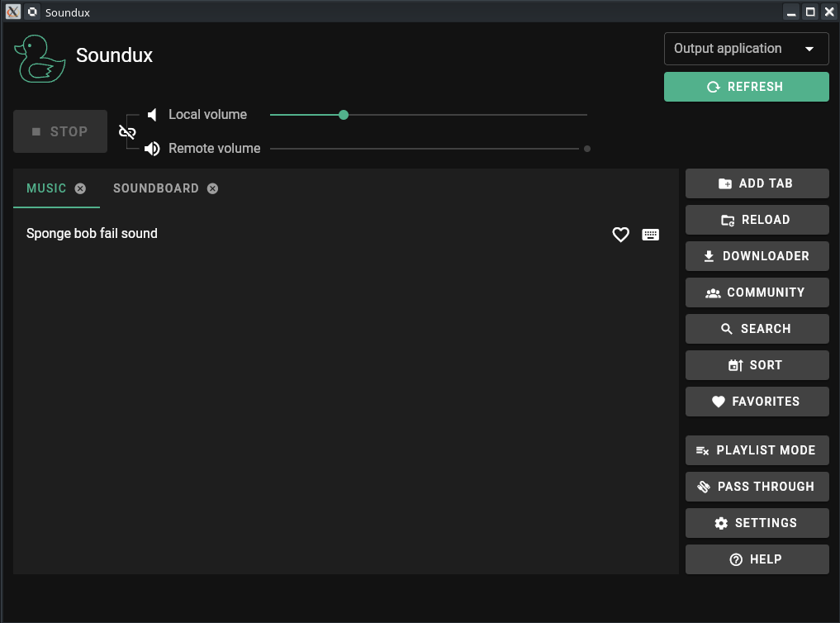
Task: Open SEARCH for sounds
Action: click(x=757, y=329)
